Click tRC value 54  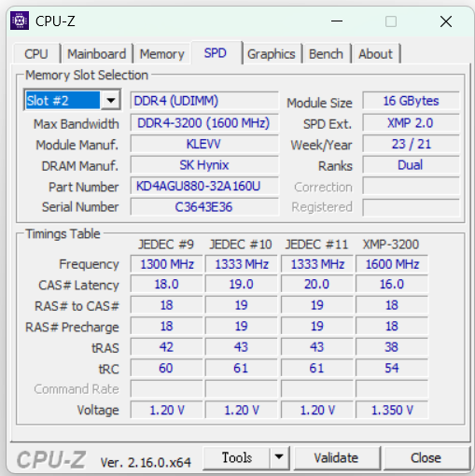tap(392, 369)
